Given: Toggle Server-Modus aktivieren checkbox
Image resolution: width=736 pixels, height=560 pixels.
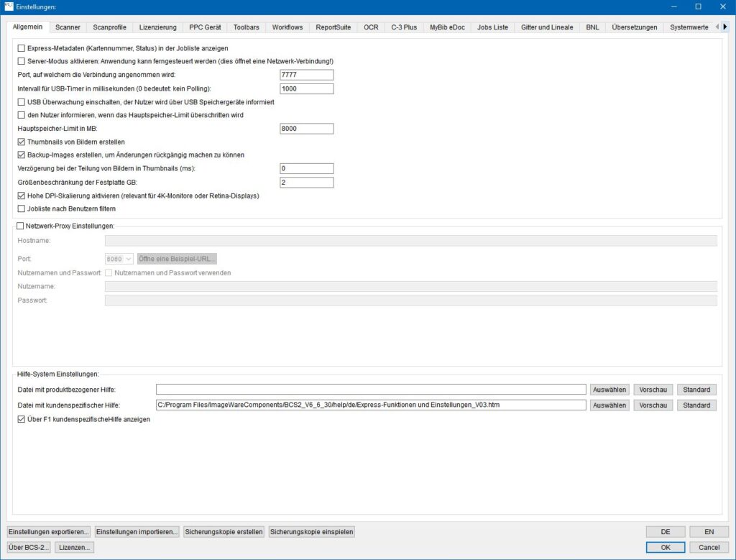Looking at the screenshot, I should (21, 61).
